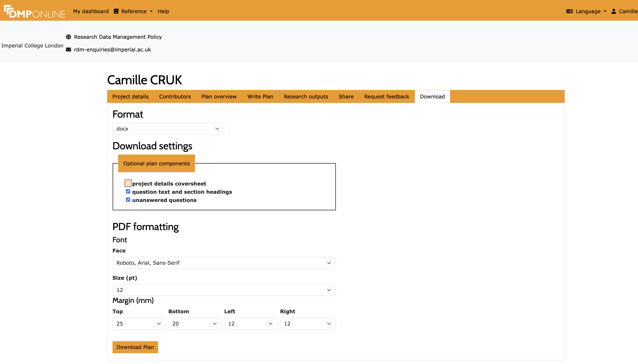Click the envelope email icon
The height and width of the screenshot is (364, 638).
click(x=69, y=50)
